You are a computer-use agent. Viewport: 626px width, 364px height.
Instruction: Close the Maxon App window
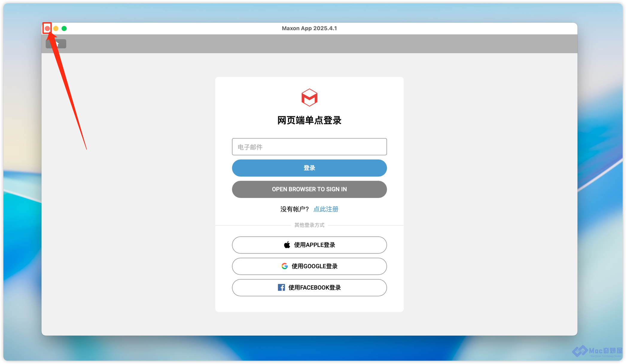(47, 29)
